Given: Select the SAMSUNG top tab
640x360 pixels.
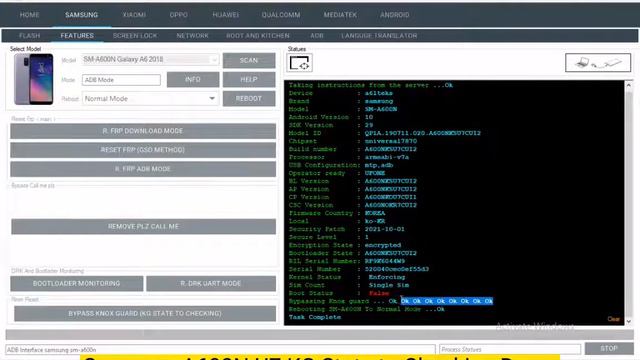Looking at the screenshot, I should pyautogui.click(x=82, y=15).
